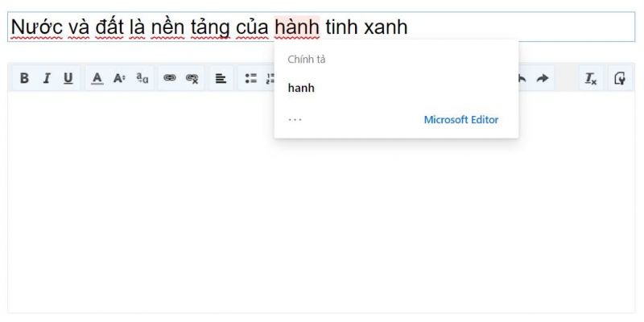Click the text alignment icon

pyautogui.click(x=221, y=78)
